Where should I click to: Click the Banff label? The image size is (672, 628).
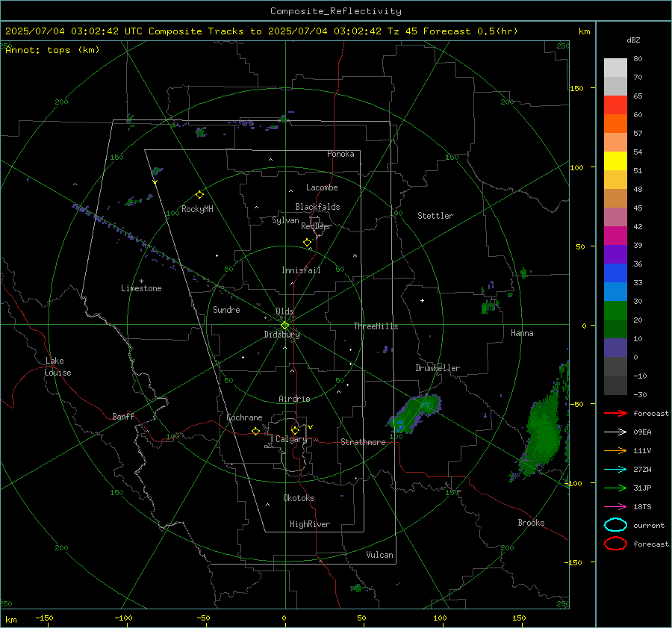tap(123, 416)
